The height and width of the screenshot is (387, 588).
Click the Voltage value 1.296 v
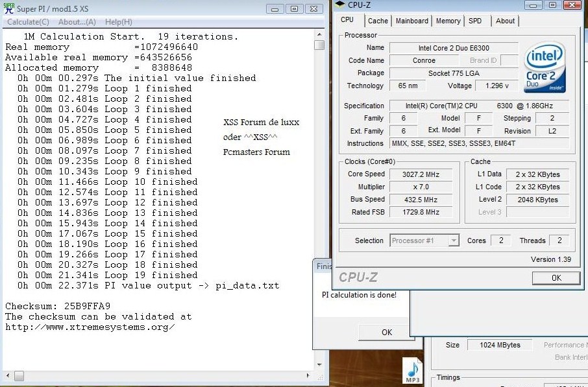(x=497, y=86)
